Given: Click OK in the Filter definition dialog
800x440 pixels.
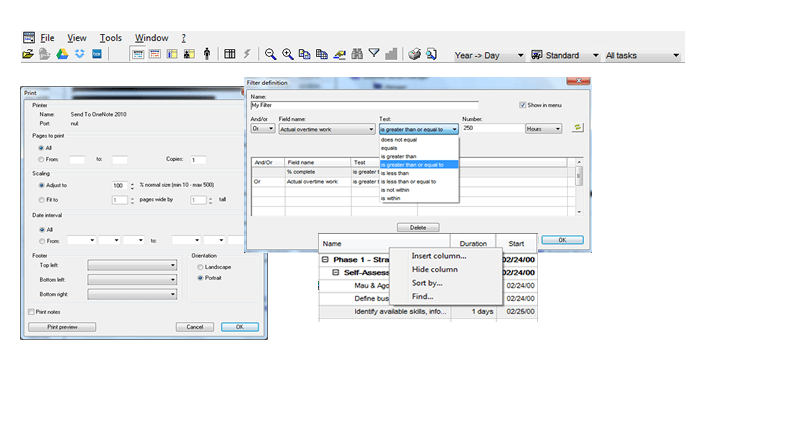Looking at the screenshot, I should coord(562,240).
